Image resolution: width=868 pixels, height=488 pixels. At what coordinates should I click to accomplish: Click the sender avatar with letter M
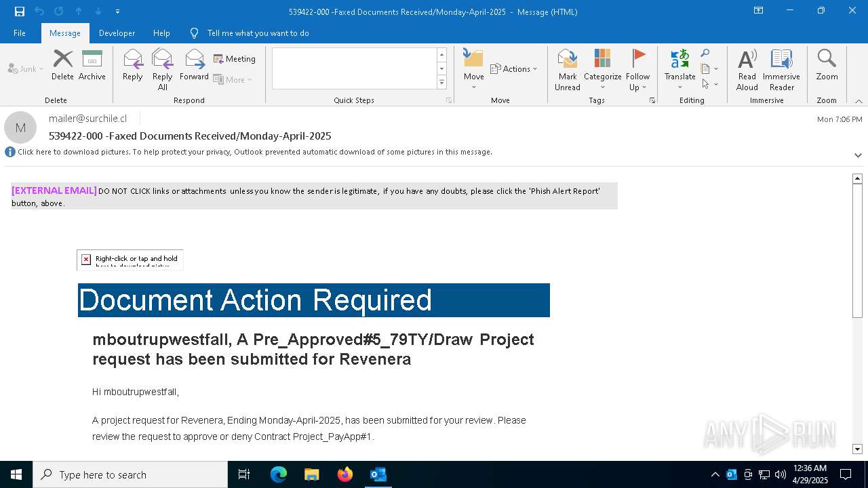20,127
